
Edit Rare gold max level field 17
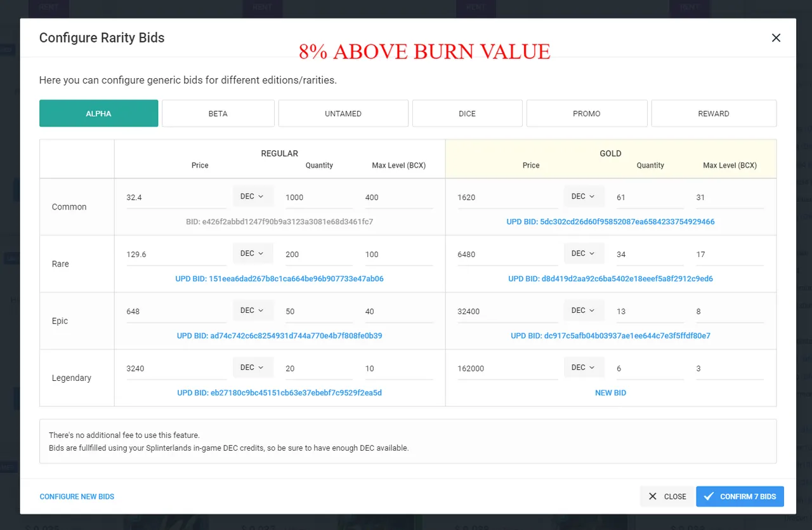[x=730, y=255]
